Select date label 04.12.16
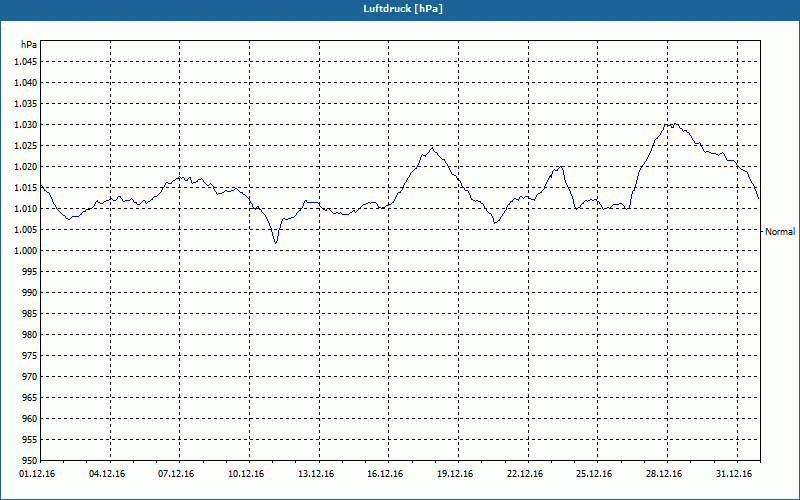The height and width of the screenshot is (500, 800). click(106, 474)
